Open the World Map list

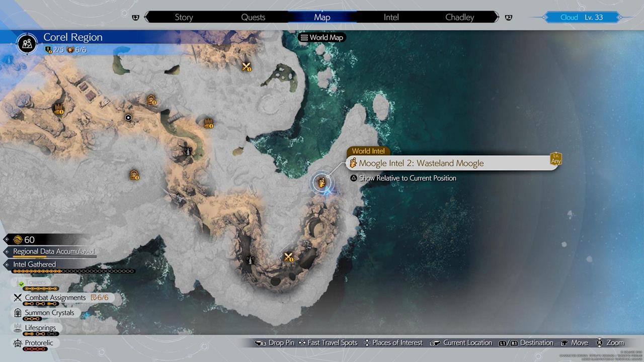click(x=322, y=37)
